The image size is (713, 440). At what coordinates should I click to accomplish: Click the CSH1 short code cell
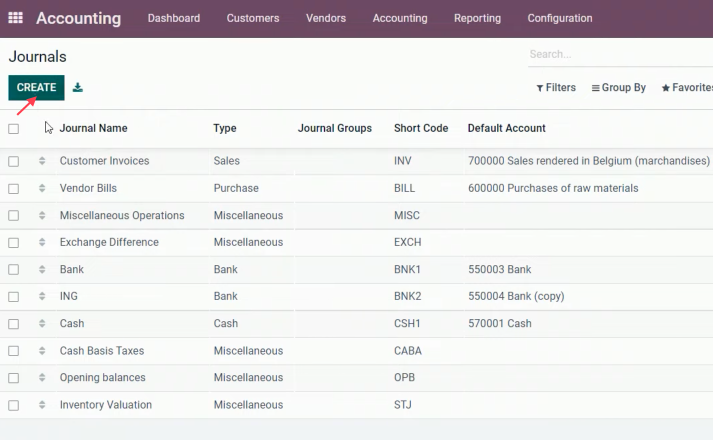(407, 324)
